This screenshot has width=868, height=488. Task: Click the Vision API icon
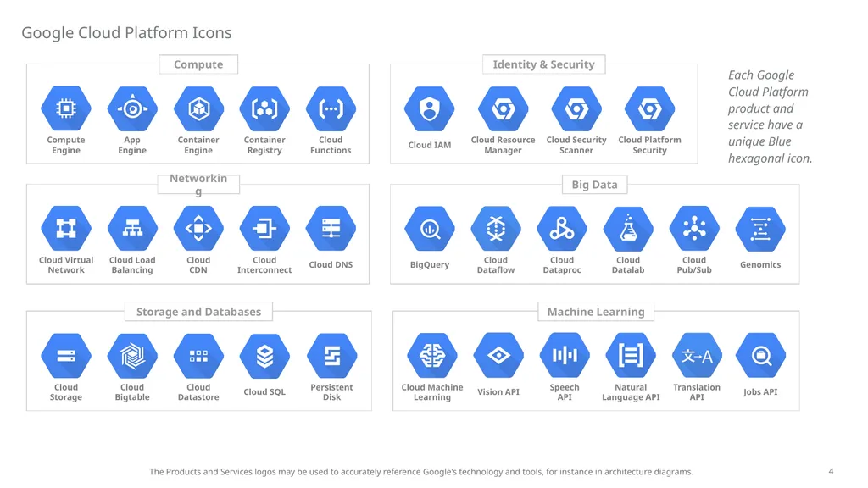tap(498, 355)
